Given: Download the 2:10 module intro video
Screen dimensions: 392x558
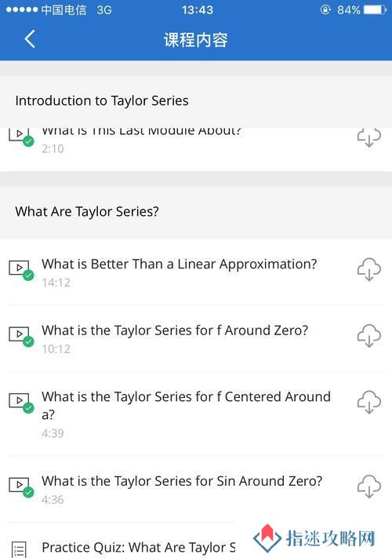Looking at the screenshot, I should [369, 137].
